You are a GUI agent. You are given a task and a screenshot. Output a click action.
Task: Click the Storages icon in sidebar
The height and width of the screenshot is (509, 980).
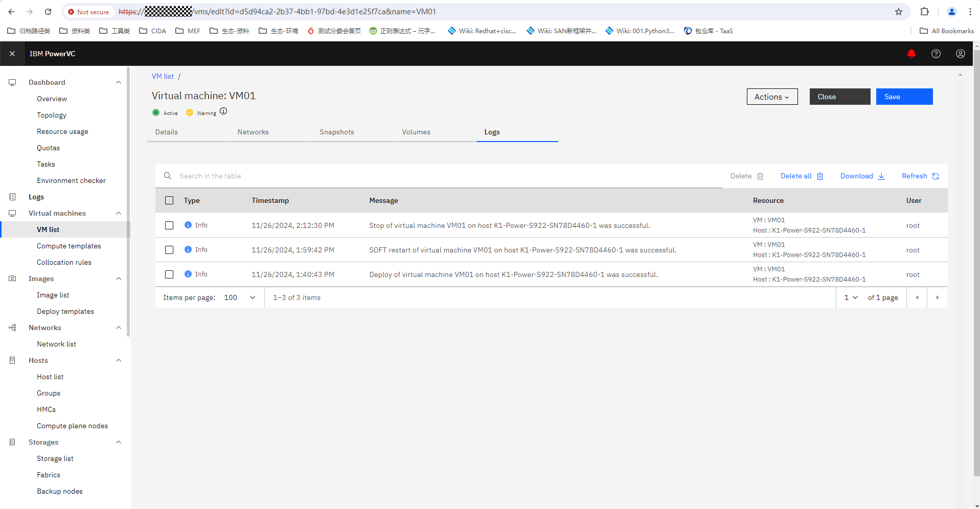(12, 442)
